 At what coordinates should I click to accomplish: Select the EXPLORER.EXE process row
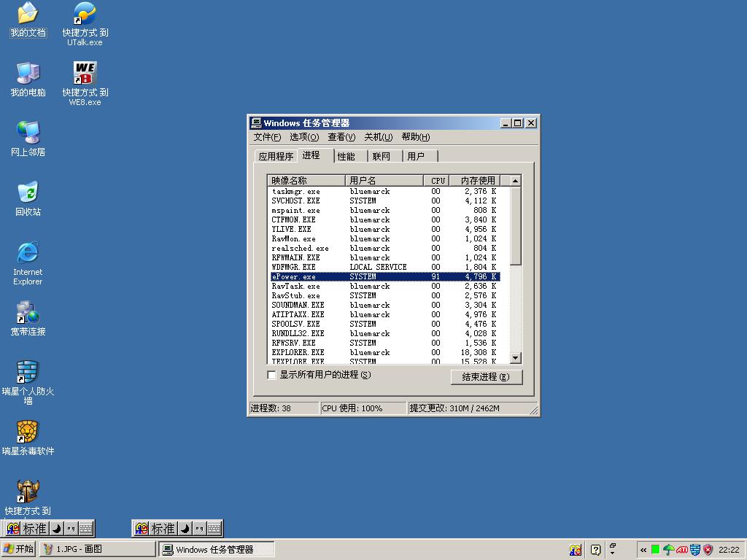pos(385,352)
